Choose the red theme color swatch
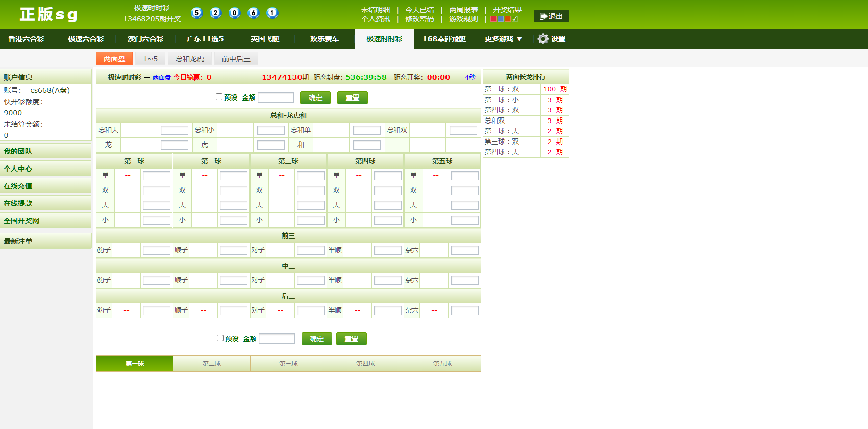This screenshot has width=868, height=429. 493,19
